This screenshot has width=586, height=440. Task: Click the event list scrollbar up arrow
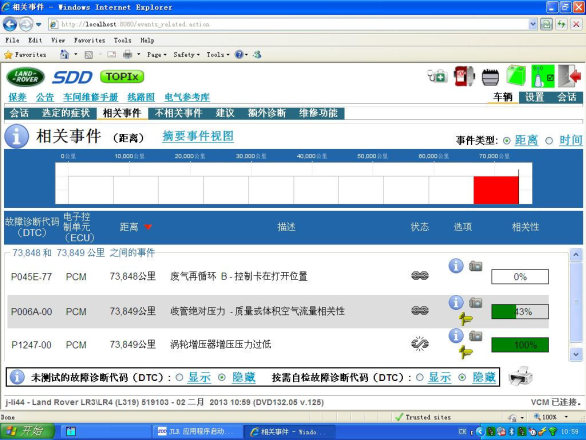pyautogui.click(x=576, y=255)
